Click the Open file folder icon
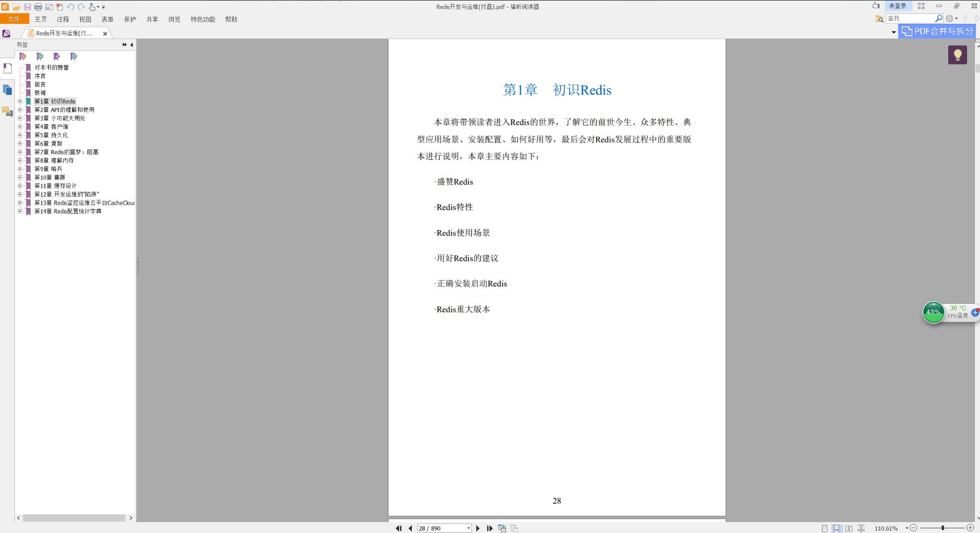The image size is (980, 533). point(16,7)
